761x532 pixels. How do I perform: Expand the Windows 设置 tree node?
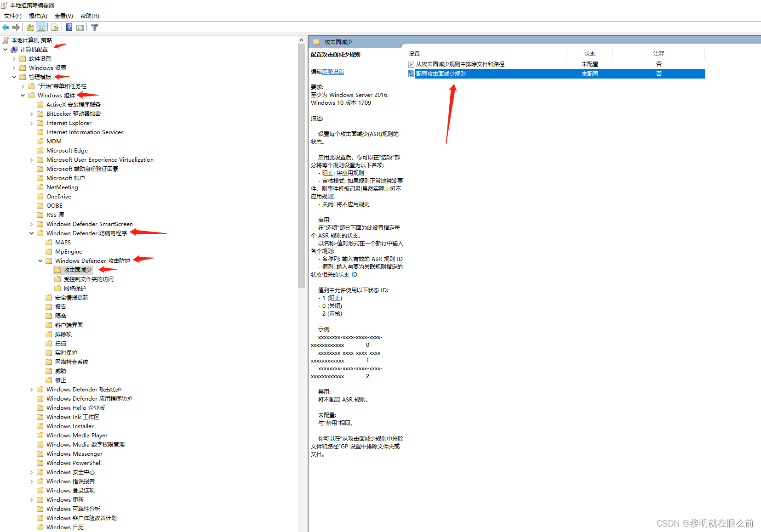14,68
